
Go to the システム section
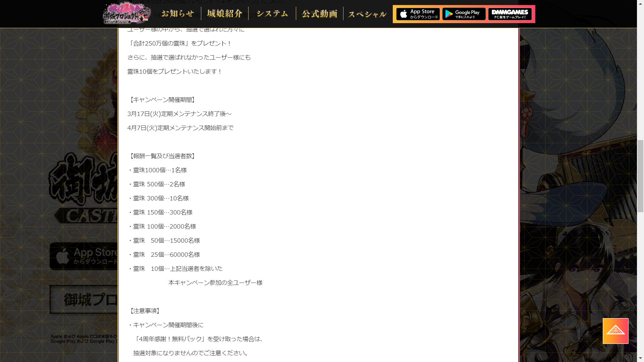click(272, 14)
